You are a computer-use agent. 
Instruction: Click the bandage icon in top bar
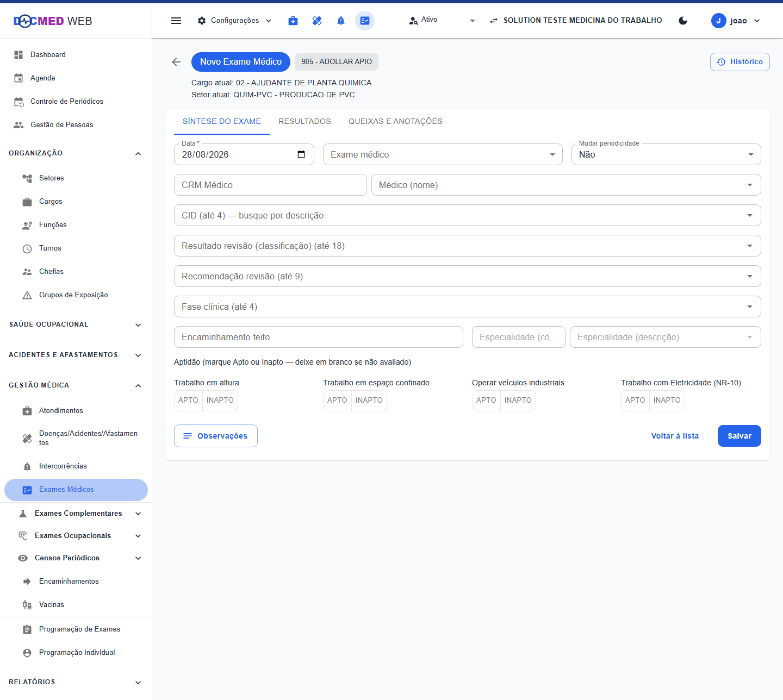tap(317, 21)
